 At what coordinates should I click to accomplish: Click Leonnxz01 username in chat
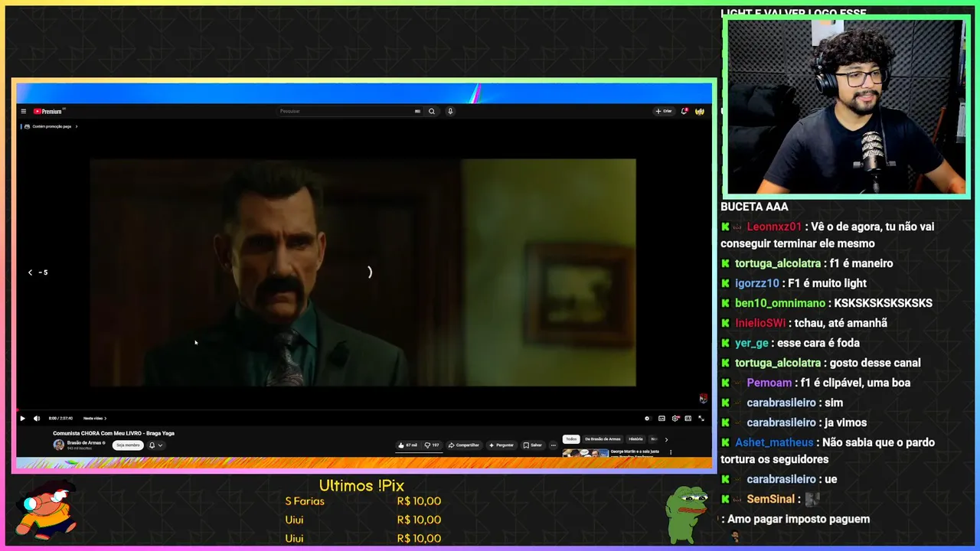pos(774,227)
